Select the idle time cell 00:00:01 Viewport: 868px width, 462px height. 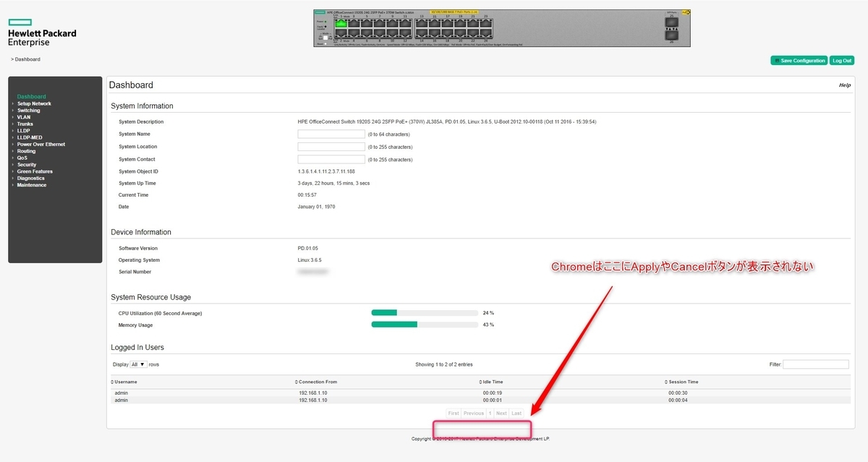(x=493, y=400)
